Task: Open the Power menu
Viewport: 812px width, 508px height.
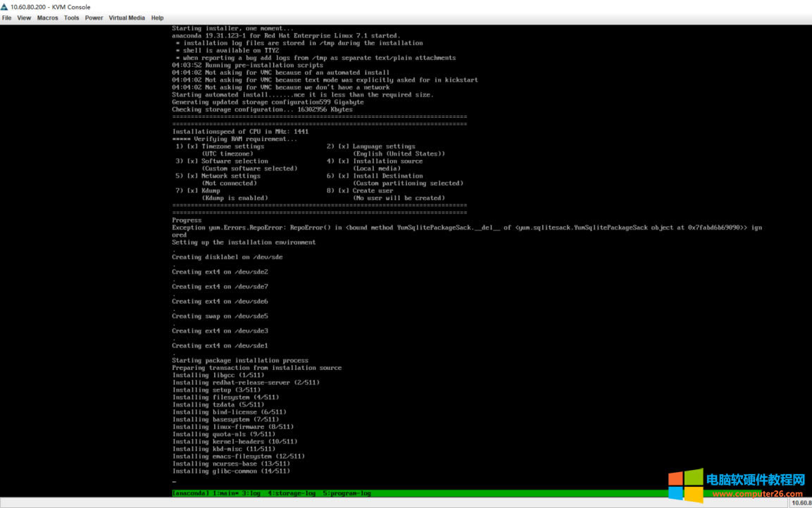Action: pos(94,18)
